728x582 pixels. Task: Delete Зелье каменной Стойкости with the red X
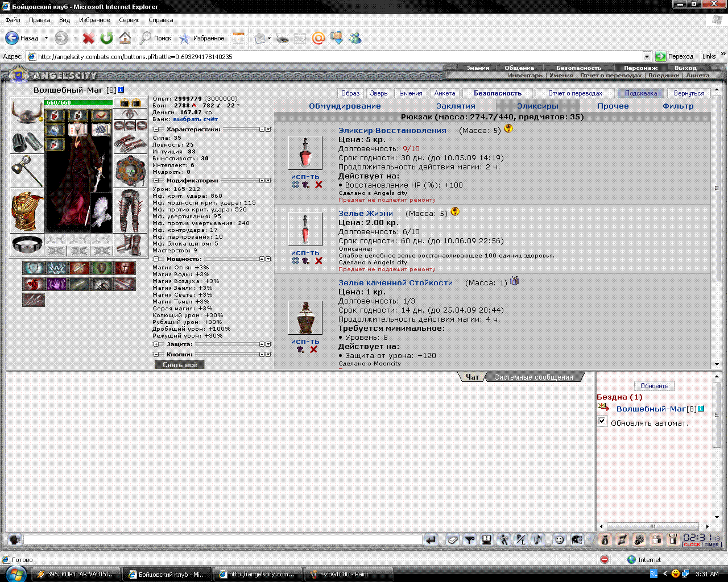point(313,349)
